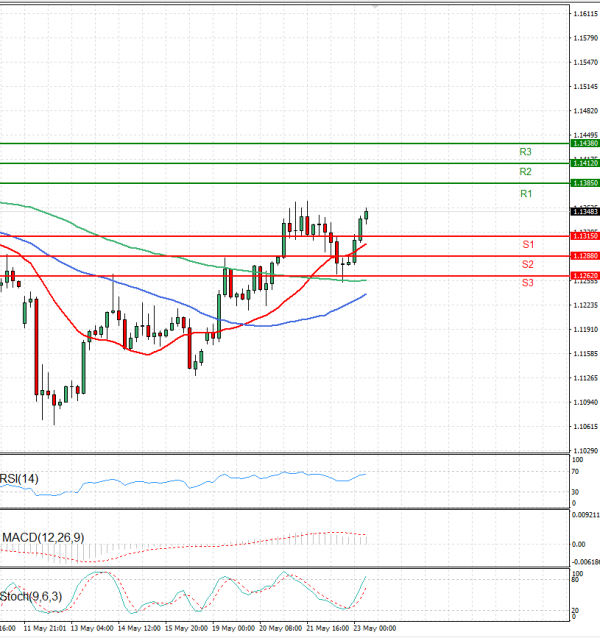The width and height of the screenshot is (600, 638).
Task: Click the 1.14120 green price tag
Action: (584, 162)
